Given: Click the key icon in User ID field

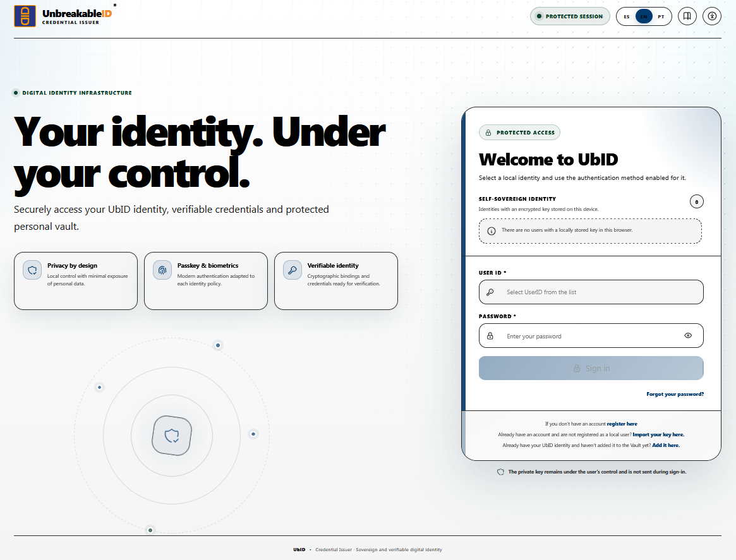Looking at the screenshot, I should pos(490,292).
